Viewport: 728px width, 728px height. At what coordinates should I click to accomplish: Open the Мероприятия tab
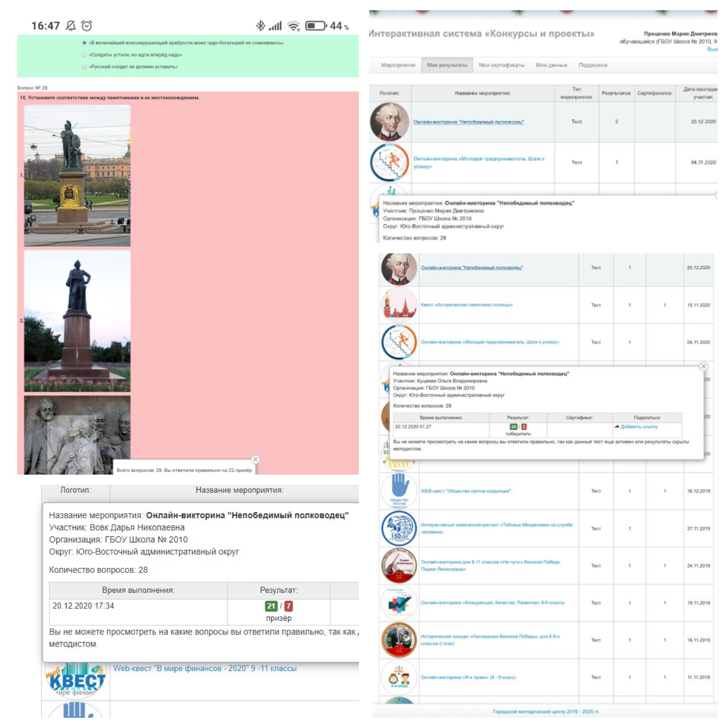[x=398, y=65]
